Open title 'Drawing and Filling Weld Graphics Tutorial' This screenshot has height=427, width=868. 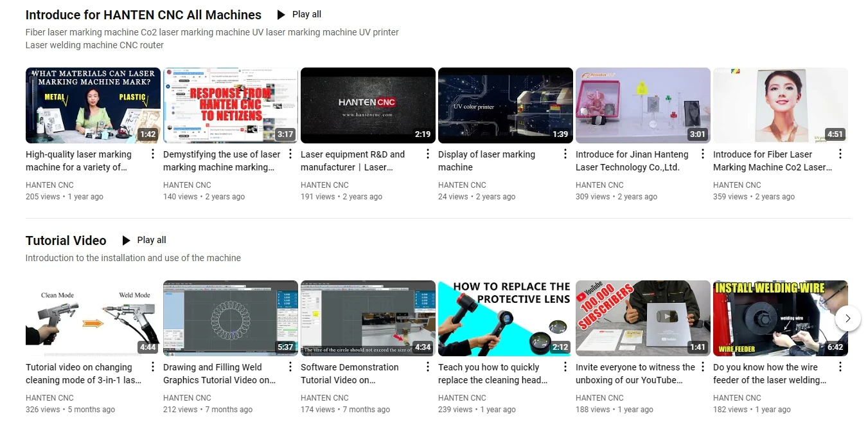[220, 374]
